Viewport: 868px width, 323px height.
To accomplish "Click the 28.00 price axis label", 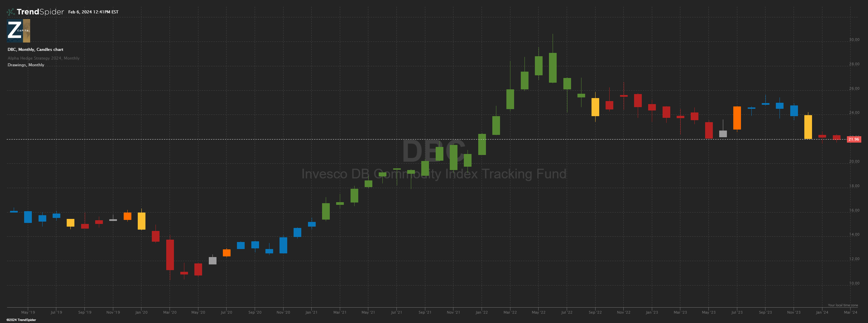I will 854,64.
